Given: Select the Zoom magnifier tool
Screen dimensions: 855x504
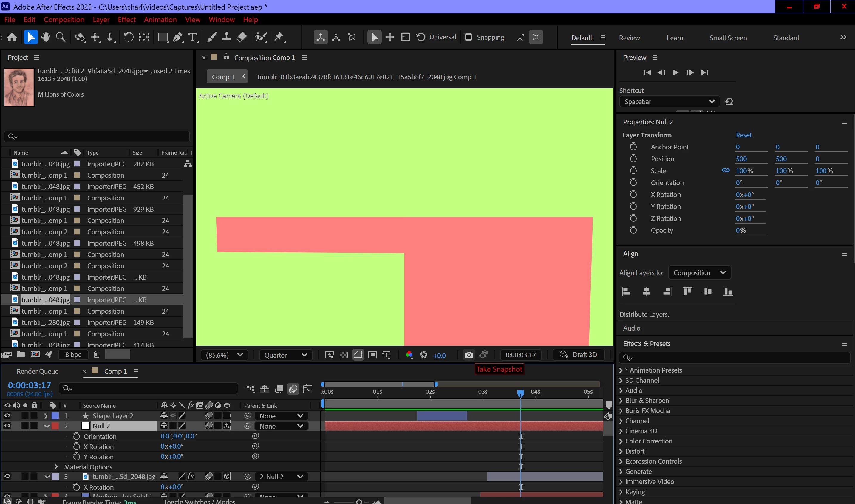Looking at the screenshot, I should 61,37.
